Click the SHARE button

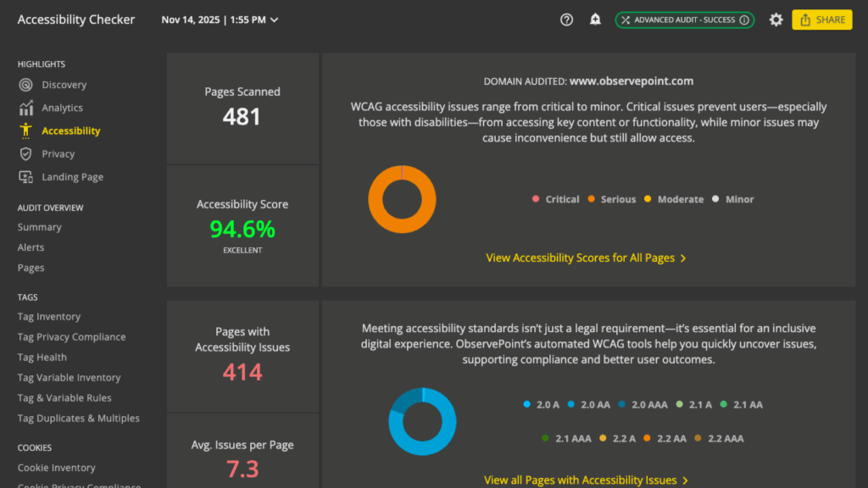[821, 19]
